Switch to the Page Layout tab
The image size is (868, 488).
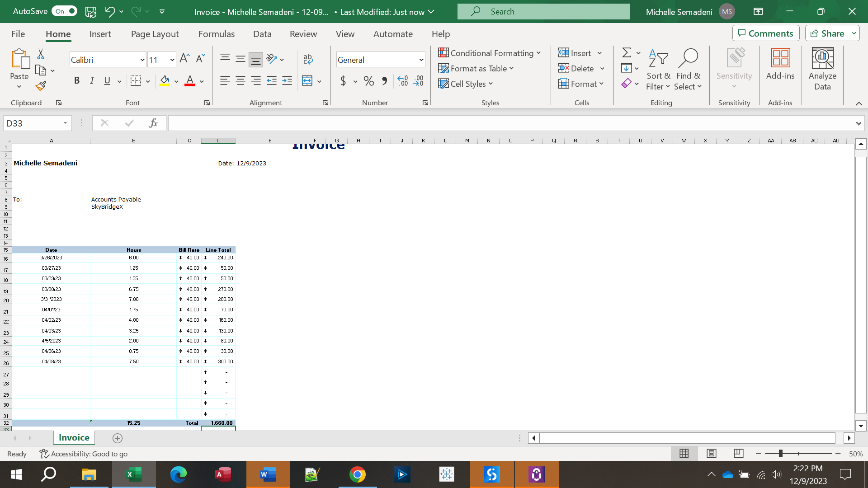[155, 34]
